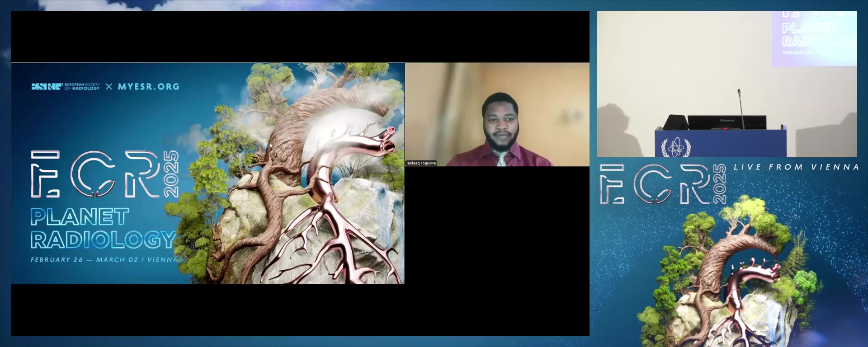Click the MYESR.ORG text on slide
This screenshot has height=347, width=868.
tap(149, 86)
